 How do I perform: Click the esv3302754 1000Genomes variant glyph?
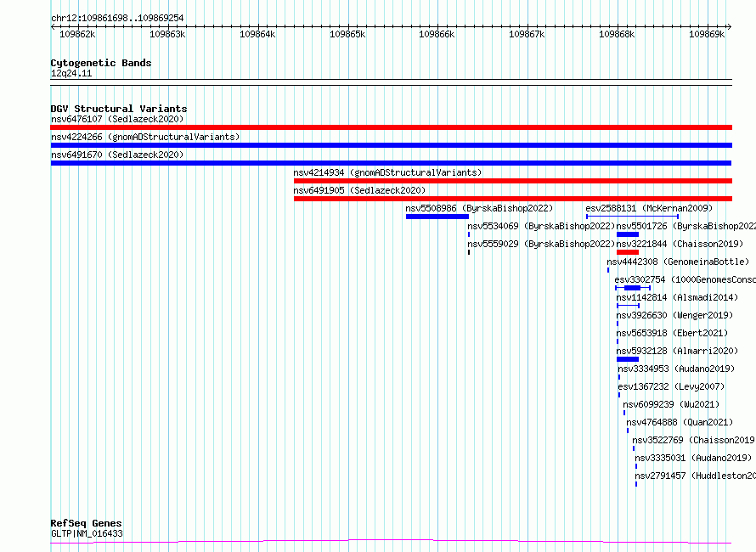(x=633, y=288)
